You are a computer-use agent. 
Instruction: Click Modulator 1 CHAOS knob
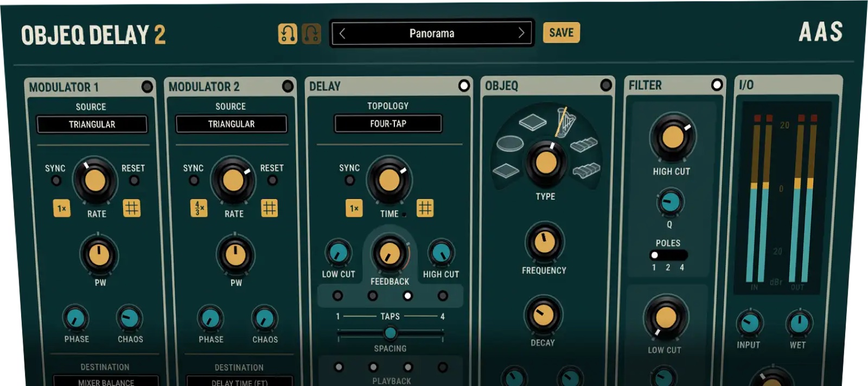[x=130, y=319]
